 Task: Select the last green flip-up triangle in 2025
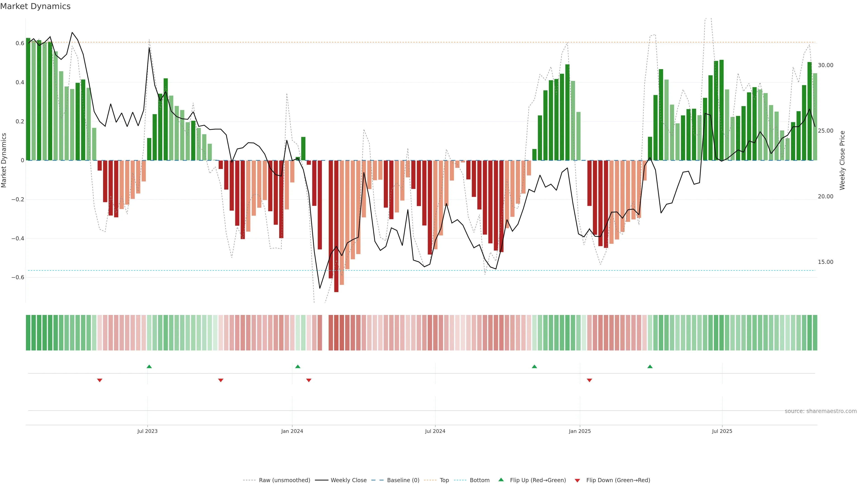tap(650, 366)
